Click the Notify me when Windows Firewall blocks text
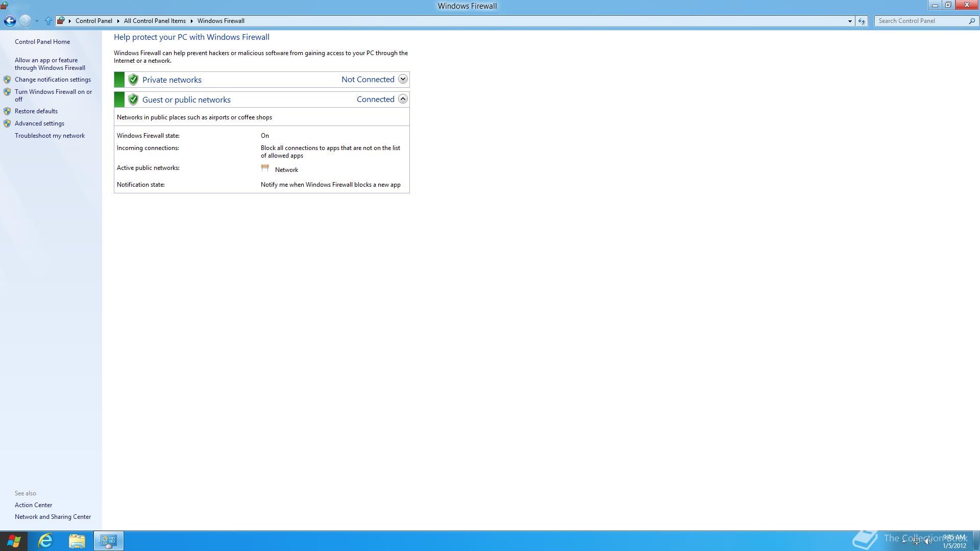Screen dimensions: 980x551 click(x=331, y=185)
